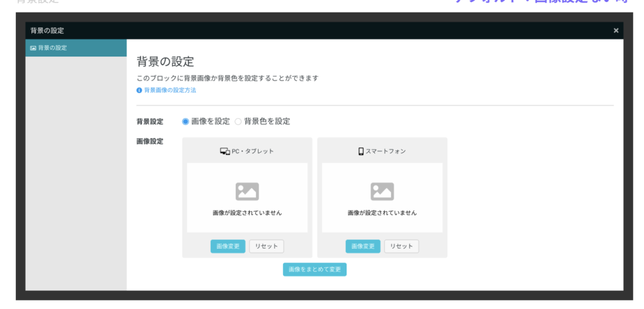Click the image icon in the sidebar

tap(33, 48)
